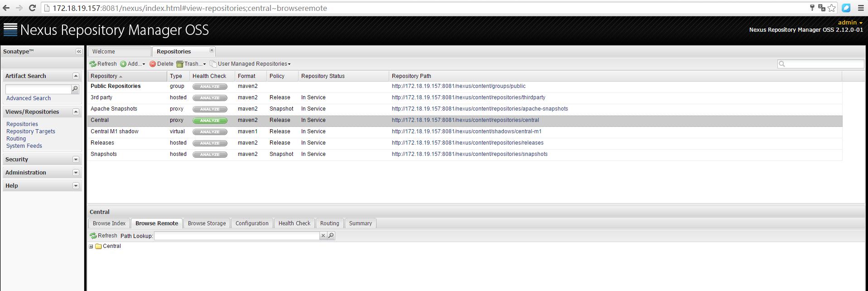This screenshot has width=868, height=291.
Task: Select the Releases repository row
Action: coord(465,143)
